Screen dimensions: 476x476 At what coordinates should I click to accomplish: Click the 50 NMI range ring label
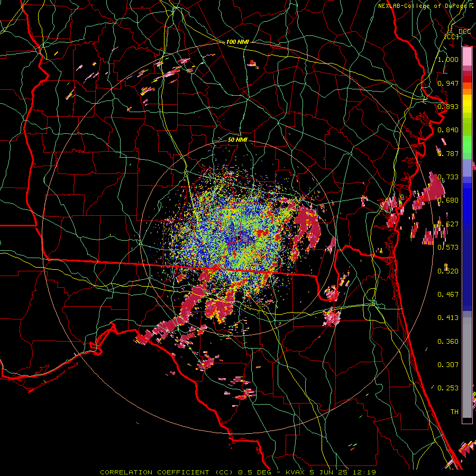tap(237, 140)
